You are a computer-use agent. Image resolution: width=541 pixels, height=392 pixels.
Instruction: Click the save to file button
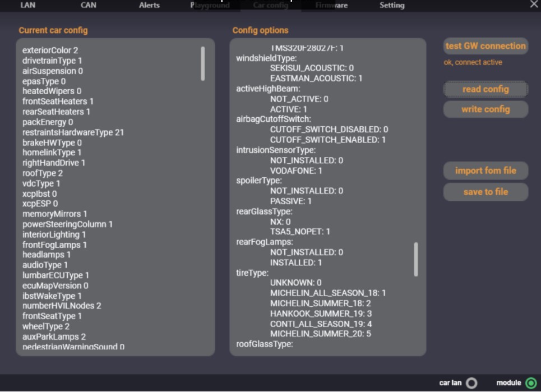click(485, 192)
